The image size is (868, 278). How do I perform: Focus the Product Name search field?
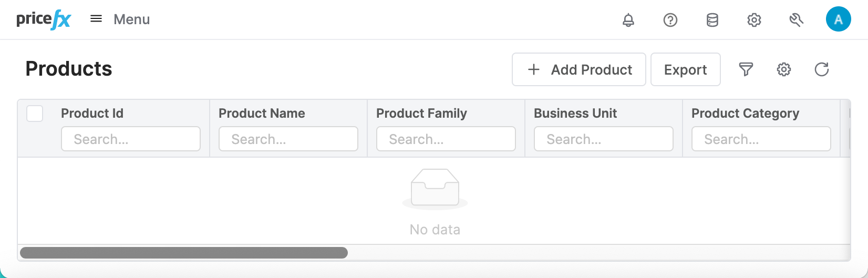[288, 139]
